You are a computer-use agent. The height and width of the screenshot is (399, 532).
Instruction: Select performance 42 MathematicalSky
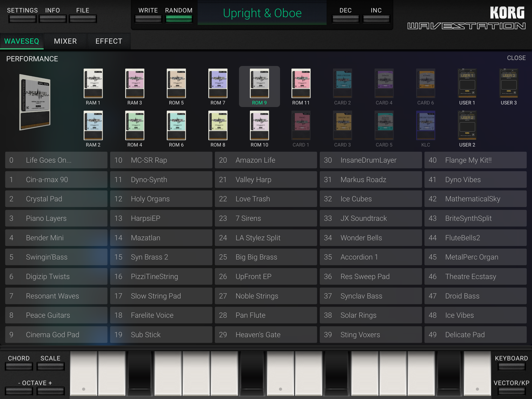click(x=475, y=199)
